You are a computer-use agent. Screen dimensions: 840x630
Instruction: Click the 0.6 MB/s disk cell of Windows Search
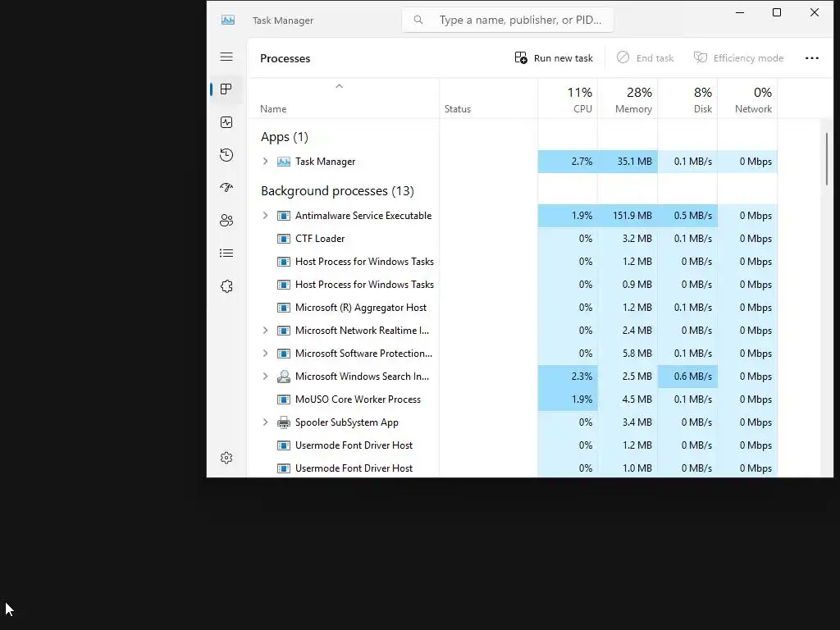pyautogui.click(x=688, y=376)
